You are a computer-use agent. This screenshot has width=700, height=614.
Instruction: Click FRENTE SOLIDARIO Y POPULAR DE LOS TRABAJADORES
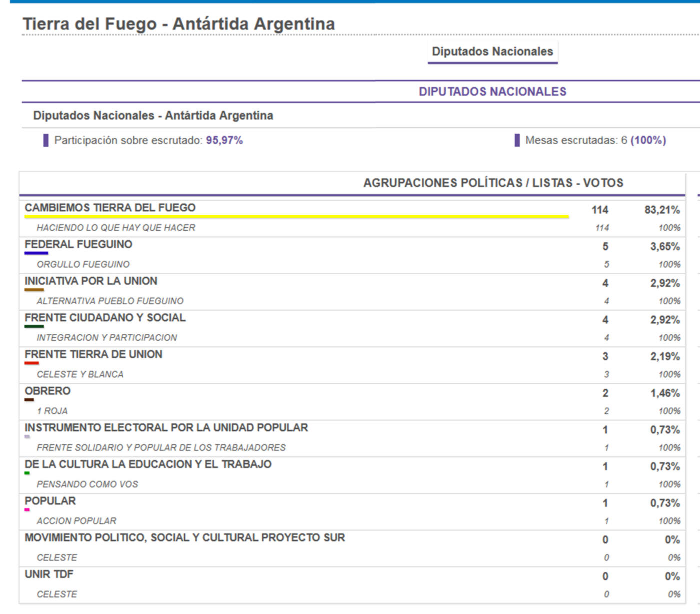pyautogui.click(x=161, y=448)
